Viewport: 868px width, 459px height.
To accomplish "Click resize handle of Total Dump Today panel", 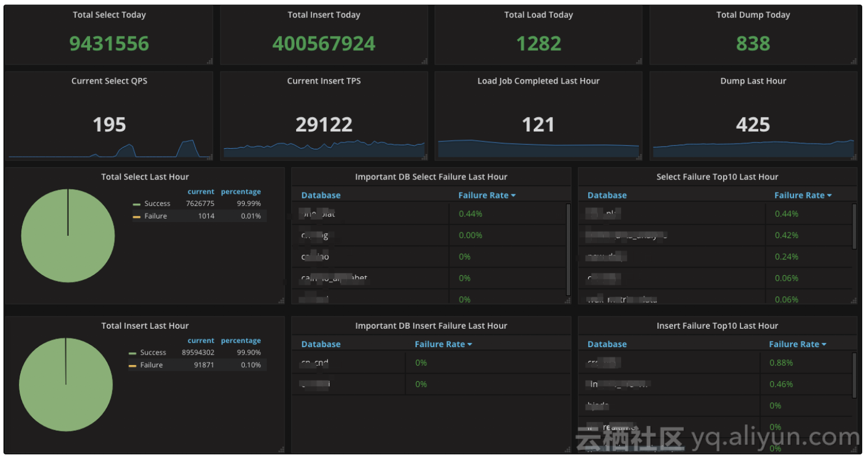I will (854, 61).
